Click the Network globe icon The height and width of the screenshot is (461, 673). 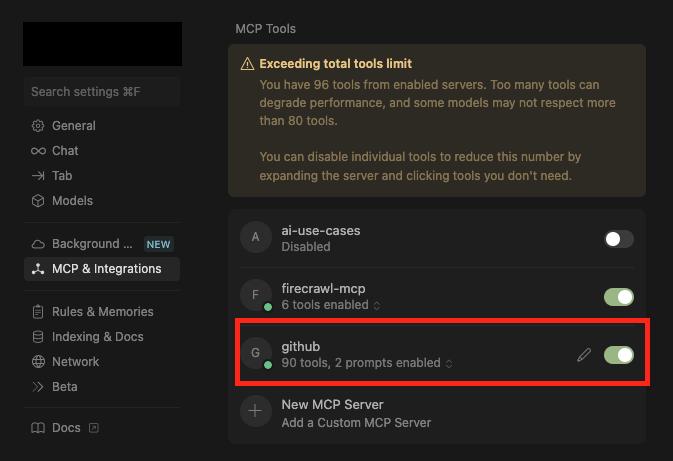38,362
